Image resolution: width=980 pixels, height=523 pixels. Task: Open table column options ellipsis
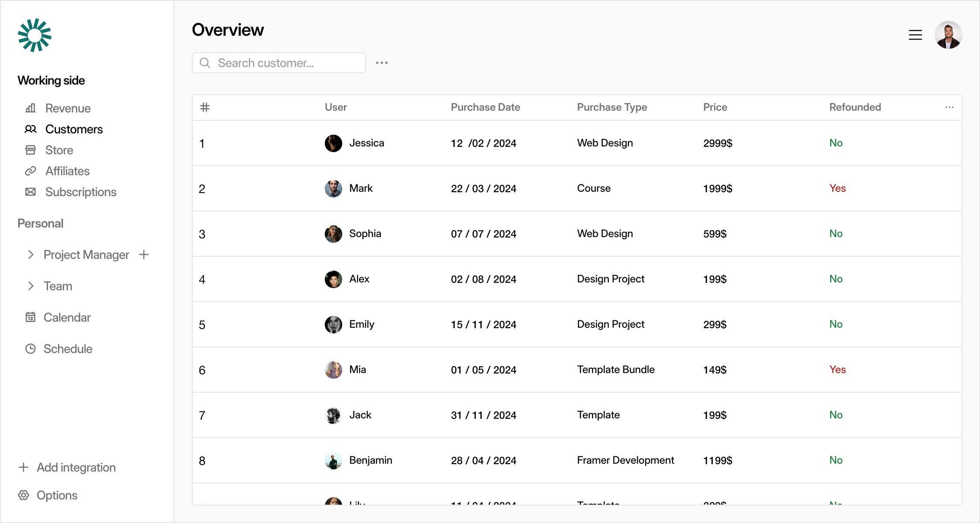949,107
